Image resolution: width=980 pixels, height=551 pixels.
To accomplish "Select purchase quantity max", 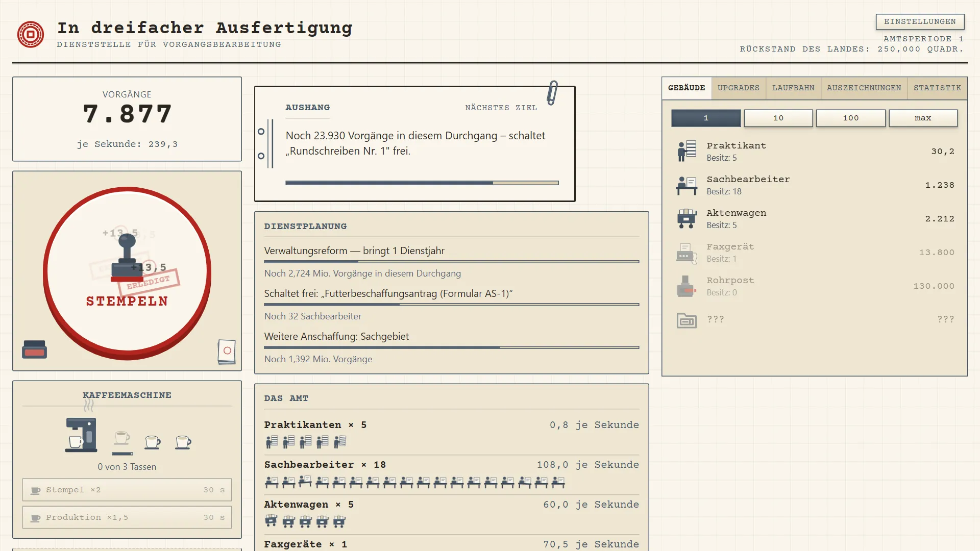I will (x=923, y=118).
